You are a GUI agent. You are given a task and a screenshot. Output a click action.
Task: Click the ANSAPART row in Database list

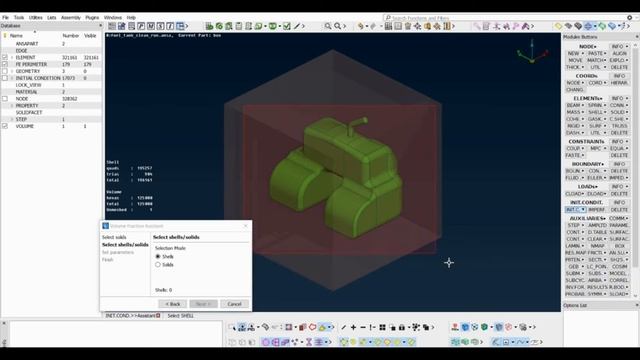coord(51,44)
